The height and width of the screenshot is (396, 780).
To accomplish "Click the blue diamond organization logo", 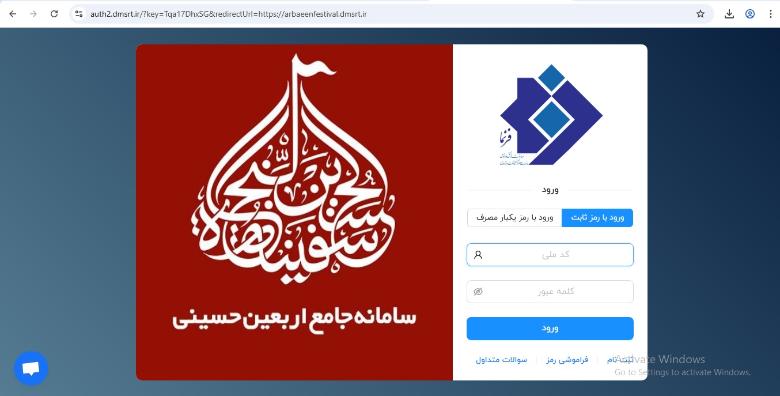I will click(x=551, y=114).
